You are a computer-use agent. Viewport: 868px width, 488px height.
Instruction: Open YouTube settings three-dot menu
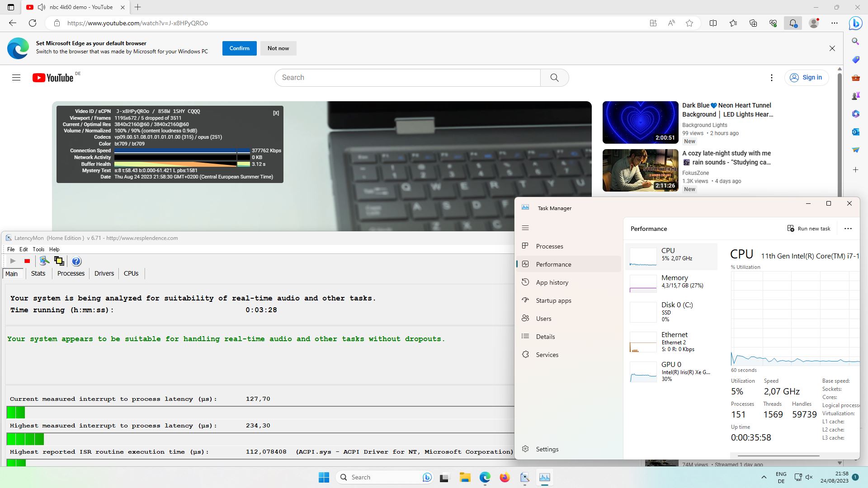pyautogui.click(x=772, y=78)
